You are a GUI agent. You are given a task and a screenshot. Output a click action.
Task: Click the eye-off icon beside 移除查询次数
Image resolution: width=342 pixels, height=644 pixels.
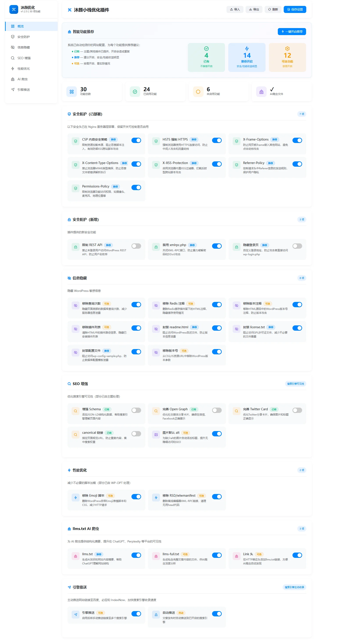point(75,305)
